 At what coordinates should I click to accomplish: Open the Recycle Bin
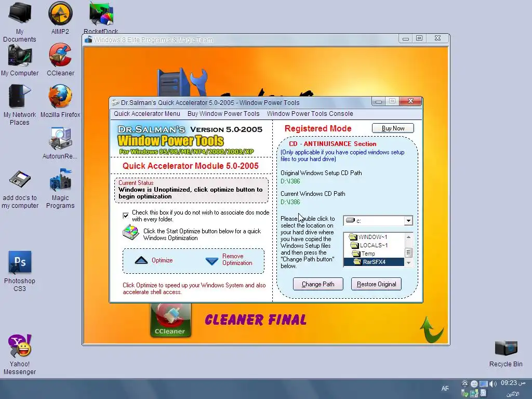tap(506, 353)
